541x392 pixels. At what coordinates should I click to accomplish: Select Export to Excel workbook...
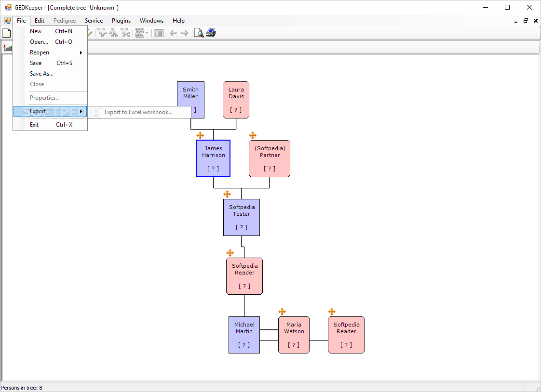pyautogui.click(x=139, y=112)
